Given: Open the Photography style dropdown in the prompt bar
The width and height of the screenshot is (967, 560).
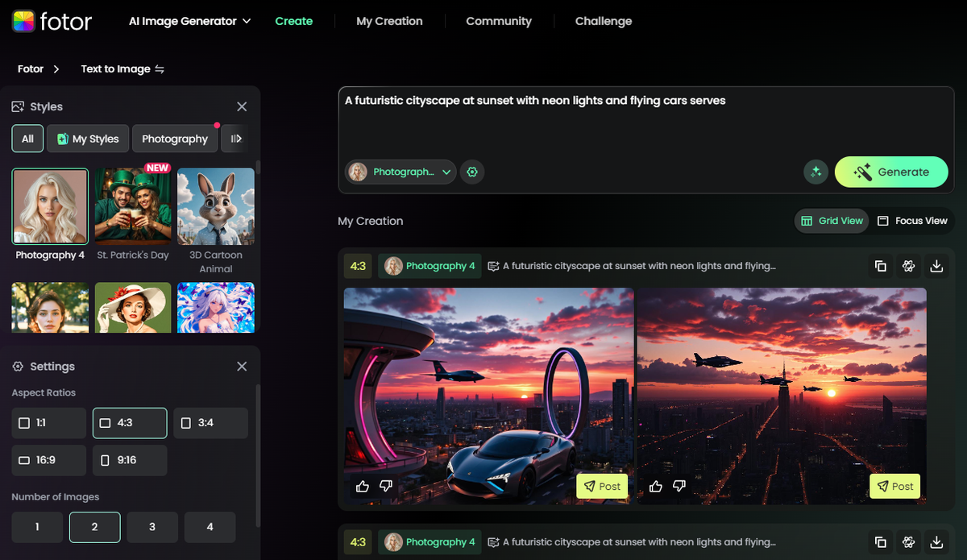Looking at the screenshot, I should 400,172.
